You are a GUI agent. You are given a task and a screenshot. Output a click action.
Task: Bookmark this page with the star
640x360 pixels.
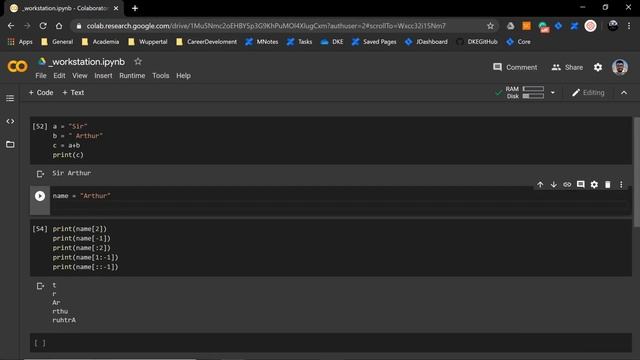(490, 26)
